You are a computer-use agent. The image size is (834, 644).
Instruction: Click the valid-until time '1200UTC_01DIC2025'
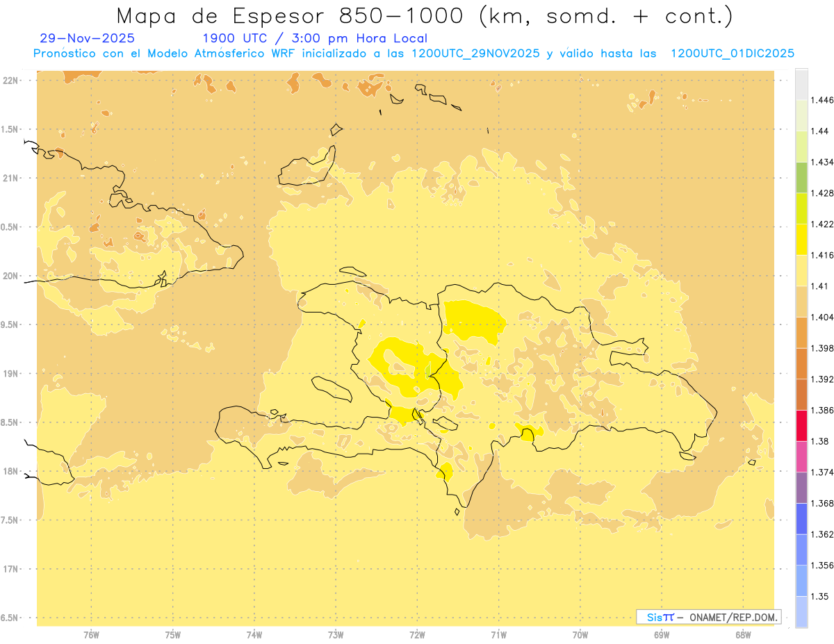tap(732, 53)
